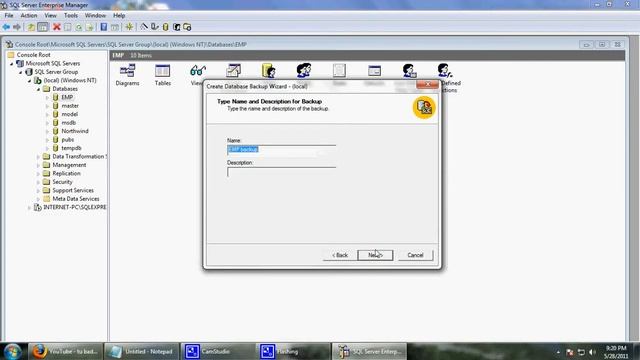Select Console Root in tree
The width and height of the screenshot is (640, 360).
[x=33, y=55]
